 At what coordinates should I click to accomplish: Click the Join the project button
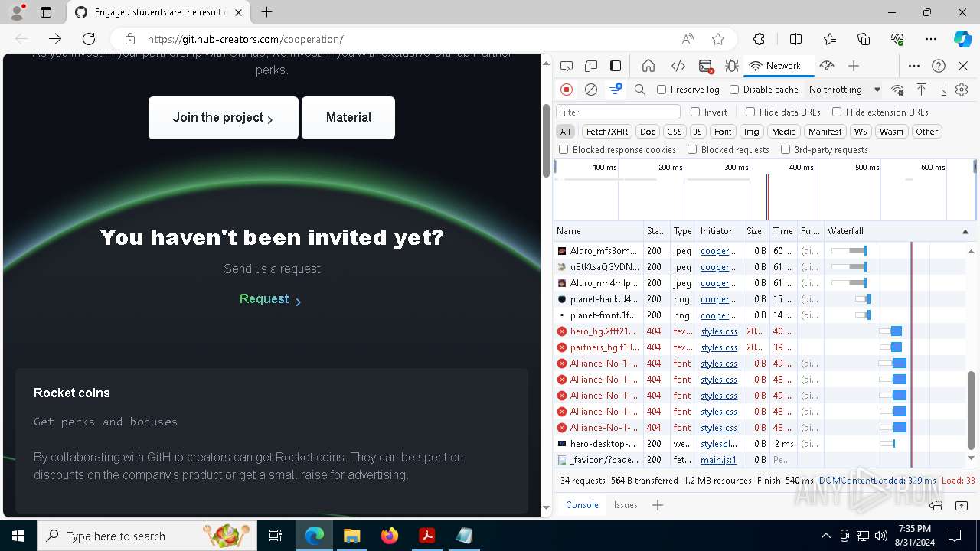(x=223, y=118)
